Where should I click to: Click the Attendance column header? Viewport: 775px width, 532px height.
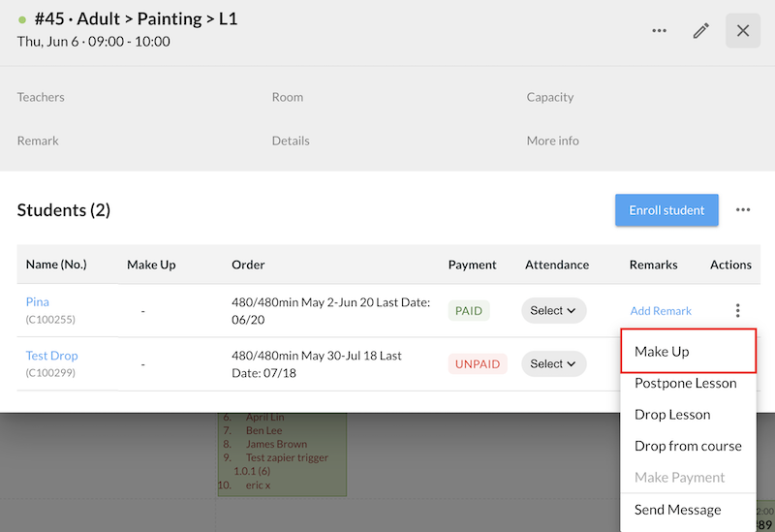[x=557, y=265]
